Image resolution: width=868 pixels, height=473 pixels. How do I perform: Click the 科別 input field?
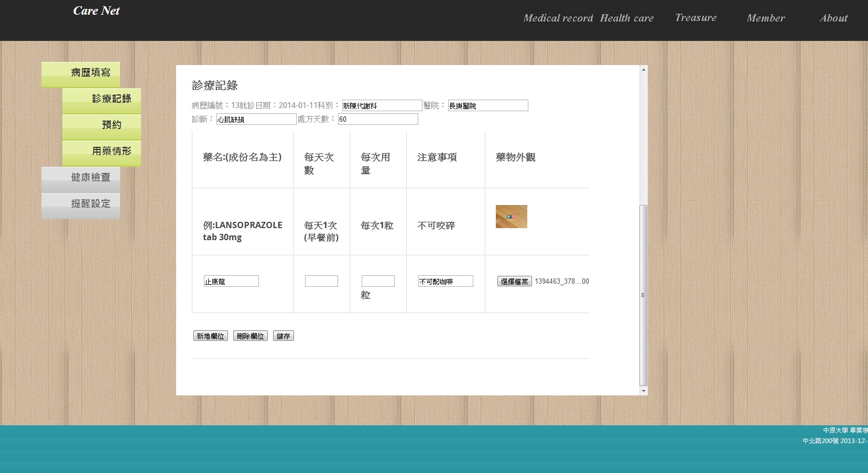[382, 105]
